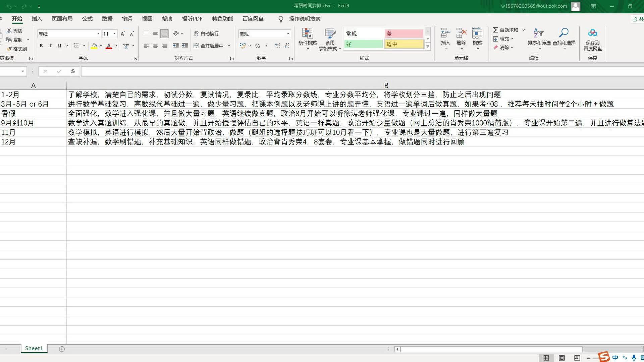644x362 pixels.
Task: Click the Conditional Formatting icon
Action: tap(307, 34)
